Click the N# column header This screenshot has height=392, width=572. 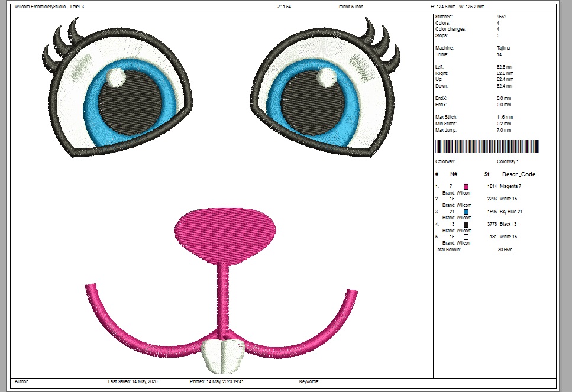(454, 174)
